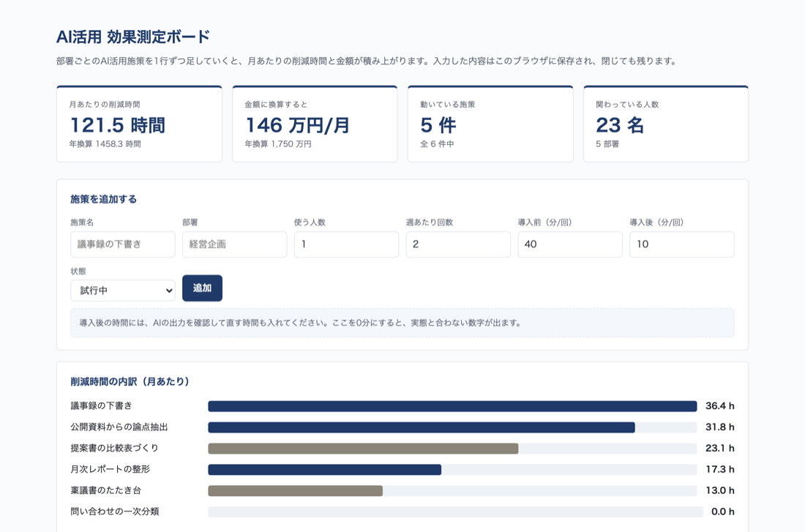Click the 公開資料からの論点抽出 bar
Screen dimensions: 805x532
click(452, 427)
